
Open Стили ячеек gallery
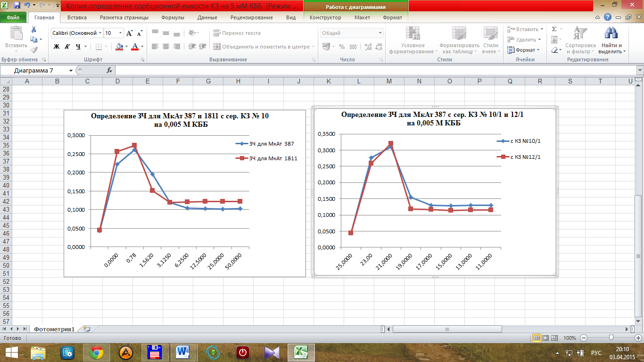point(492,40)
